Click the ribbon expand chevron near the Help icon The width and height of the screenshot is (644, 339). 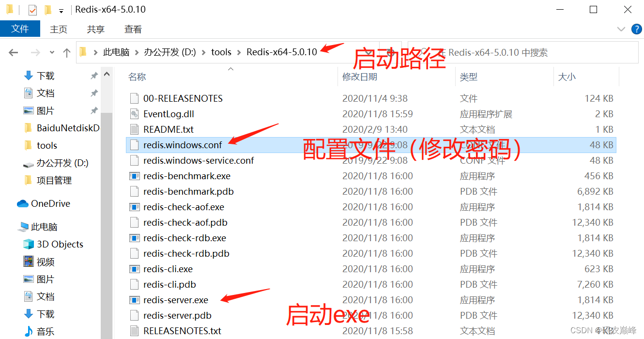pyautogui.click(x=621, y=29)
